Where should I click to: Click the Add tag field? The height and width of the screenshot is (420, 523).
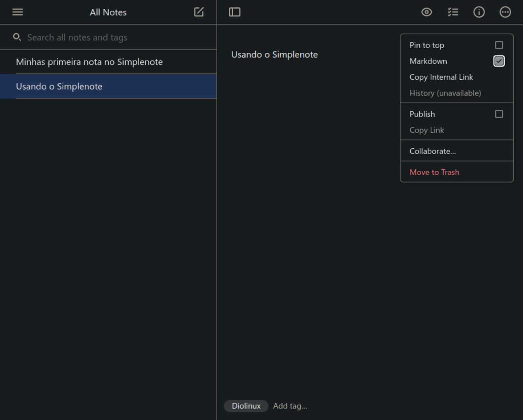coord(290,406)
